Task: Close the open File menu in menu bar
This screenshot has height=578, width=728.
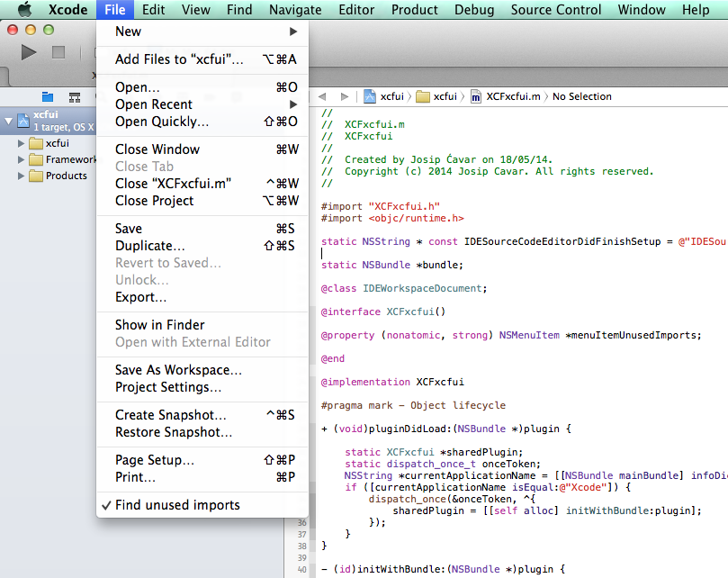Action: (x=115, y=9)
